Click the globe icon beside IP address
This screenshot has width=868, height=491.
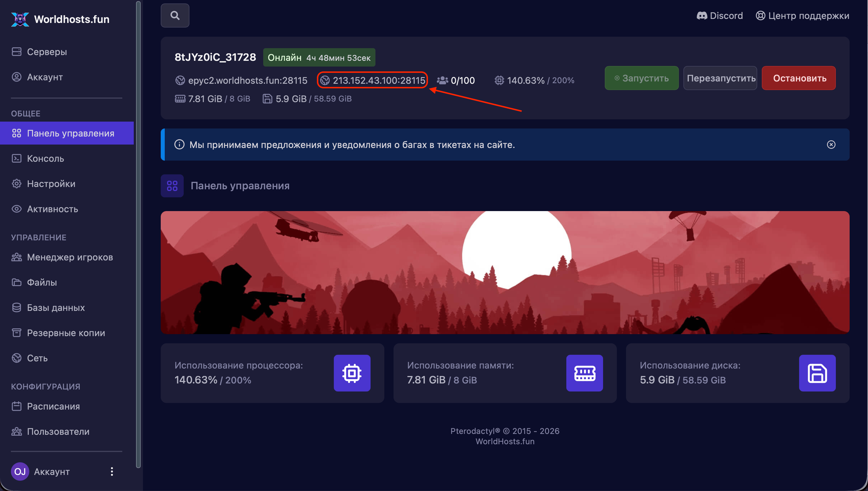[325, 81]
